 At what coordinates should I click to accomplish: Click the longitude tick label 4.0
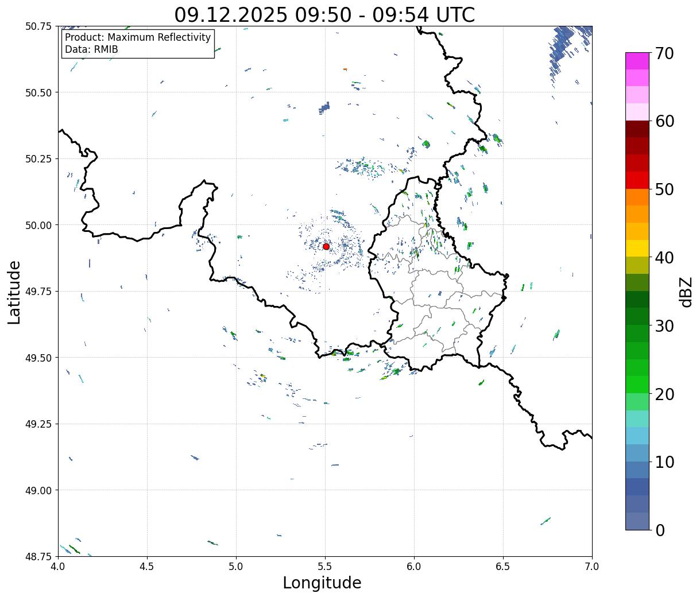58,566
